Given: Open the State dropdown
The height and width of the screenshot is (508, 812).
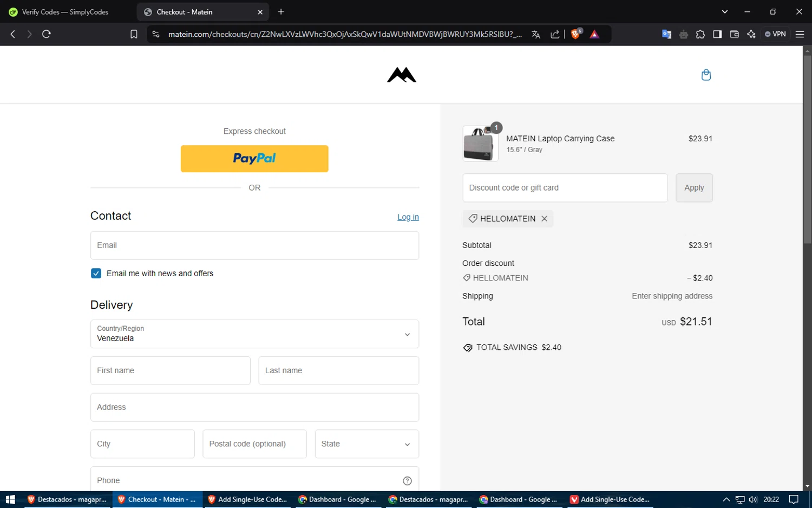Looking at the screenshot, I should [366, 444].
